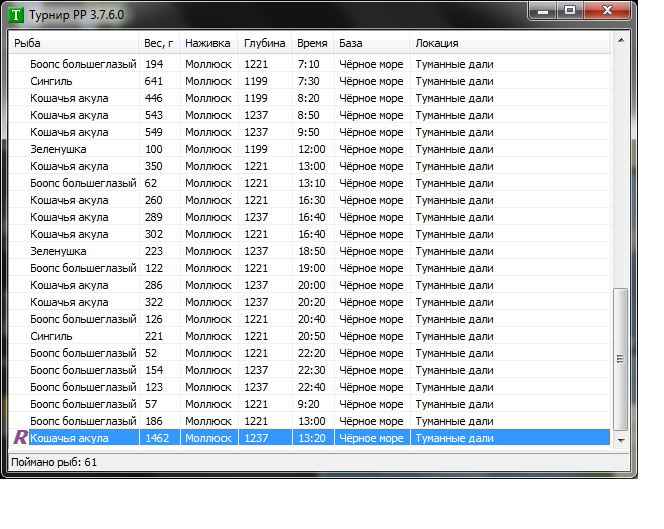Sort by the База column header
664x529 pixels.
pyautogui.click(x=372, y=43)
